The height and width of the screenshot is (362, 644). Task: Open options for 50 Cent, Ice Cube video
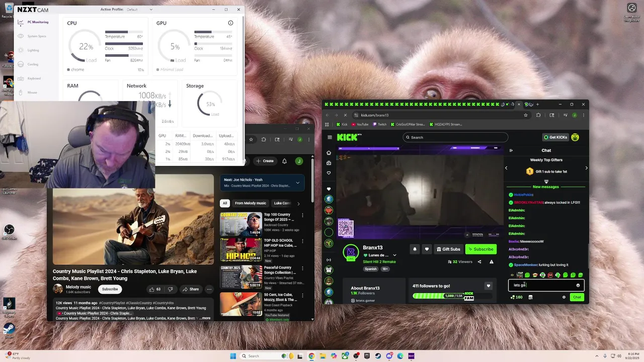pyautogui.click(x=302, y=295)
